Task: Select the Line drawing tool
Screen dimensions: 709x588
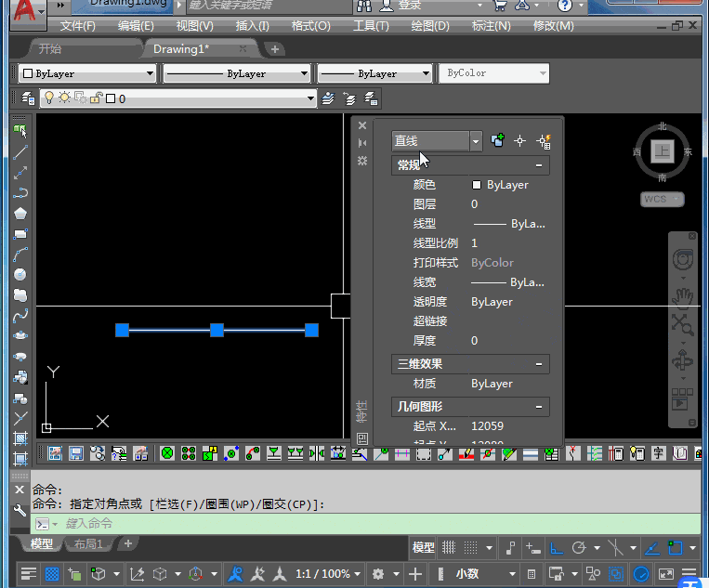Action: 20,152
